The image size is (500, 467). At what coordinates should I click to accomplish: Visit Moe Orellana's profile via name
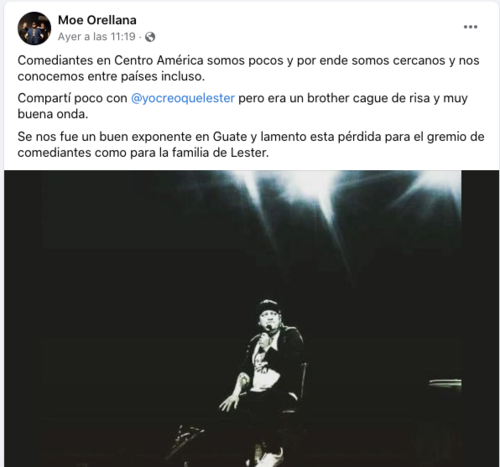coord(97,20)
